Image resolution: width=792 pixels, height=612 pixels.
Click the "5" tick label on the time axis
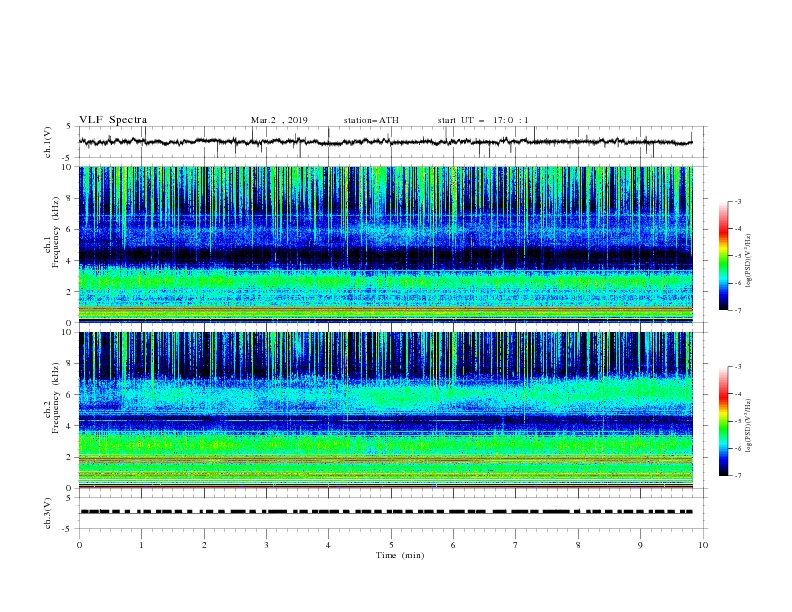point(391,545)
